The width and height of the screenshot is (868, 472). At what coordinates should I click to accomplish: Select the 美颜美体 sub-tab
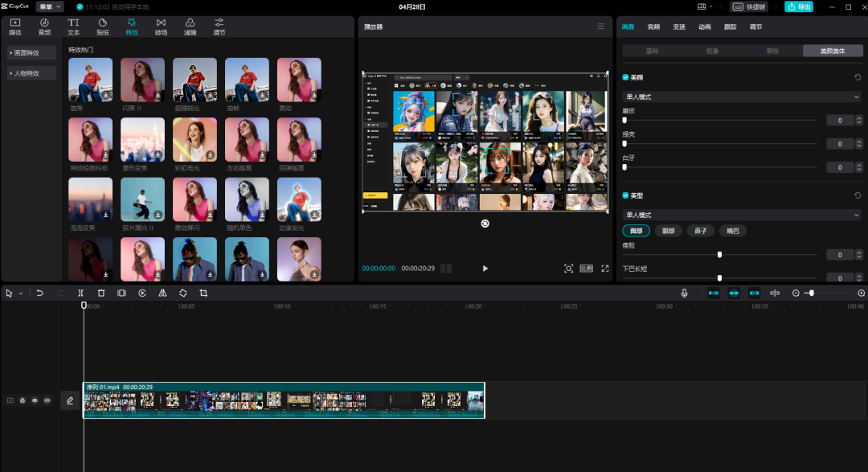(x=832, y=51)
